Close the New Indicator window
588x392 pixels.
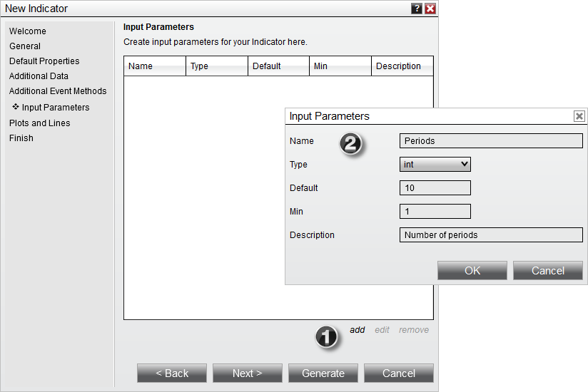click(x=430, y=9)
